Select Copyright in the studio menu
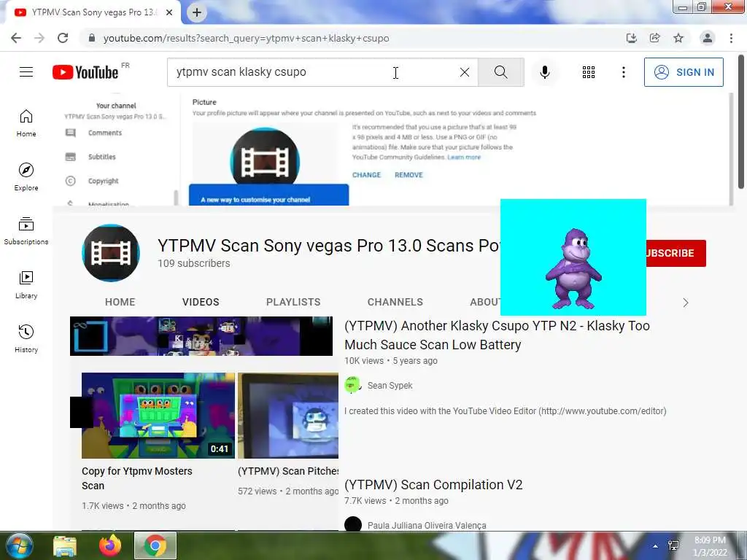The height and width of the screenshot is (560, 747). tap(103, 181)
